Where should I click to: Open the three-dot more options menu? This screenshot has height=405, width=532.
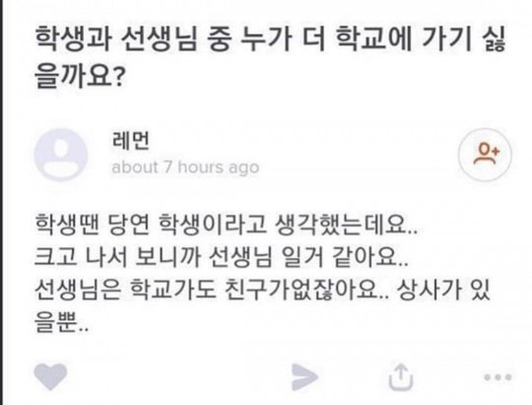coord(498,376)
